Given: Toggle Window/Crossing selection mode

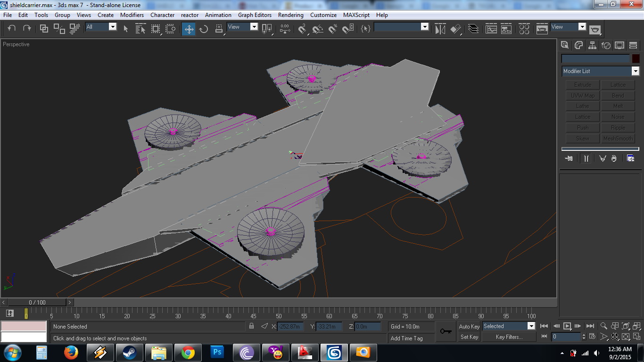Looking at the screenshot, I should click(171, 29).
